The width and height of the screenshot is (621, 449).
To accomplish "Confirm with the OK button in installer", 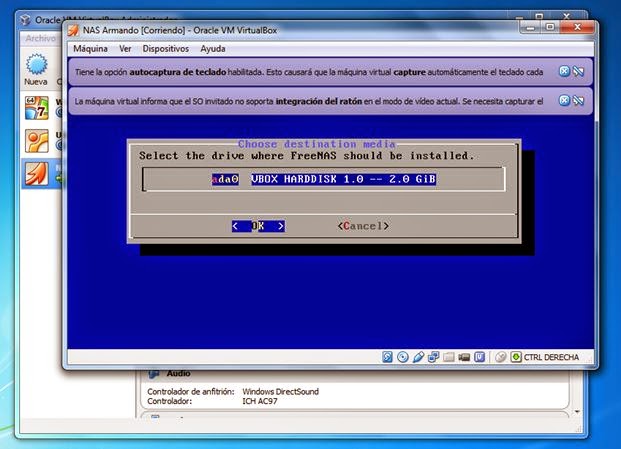I will [258, 226].
